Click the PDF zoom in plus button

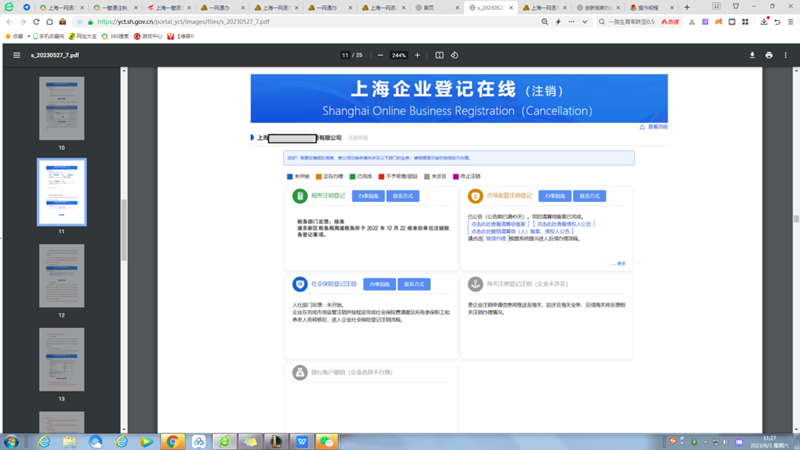coord(417,56)
